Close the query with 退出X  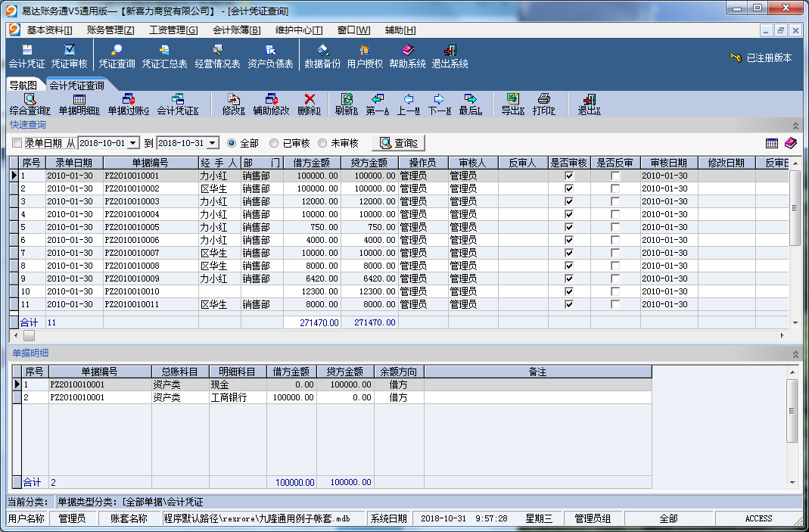(590, 104)
